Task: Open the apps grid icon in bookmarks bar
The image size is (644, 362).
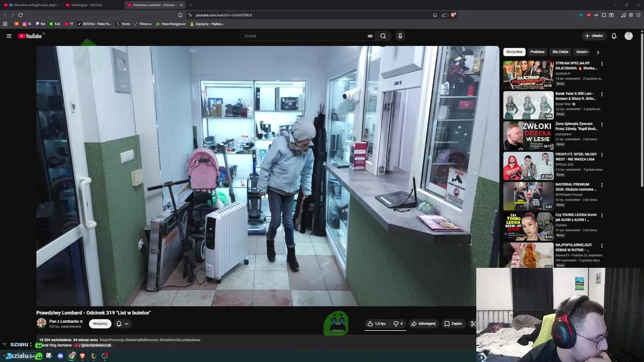Action: [x=5, y=24]
